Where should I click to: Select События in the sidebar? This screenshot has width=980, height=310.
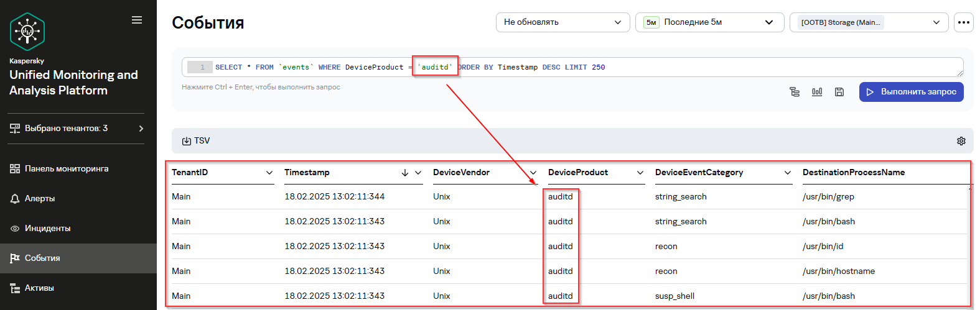[78, 258]
